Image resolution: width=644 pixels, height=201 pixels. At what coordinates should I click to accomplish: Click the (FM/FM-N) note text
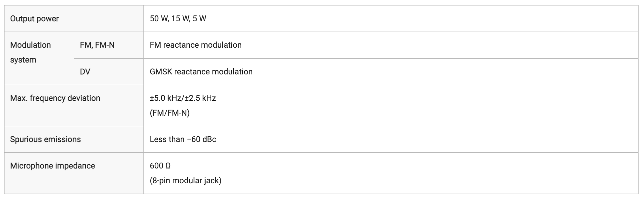[x=170, y=113]
